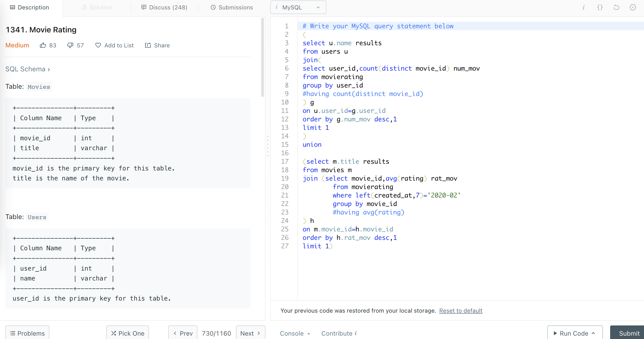Expand Run Code options caret
Viewport: 644px width, 339px height.
(593, 333)
